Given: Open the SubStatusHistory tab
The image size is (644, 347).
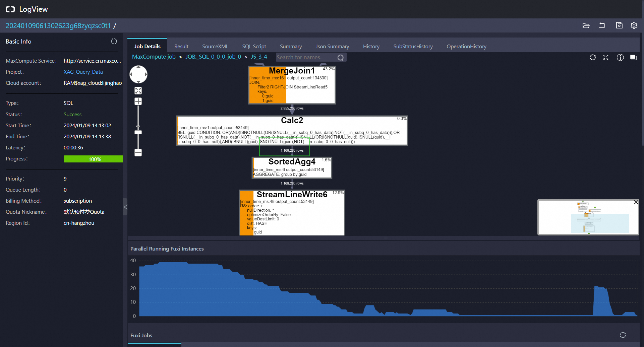Looking at the screenshot, I should (413, 46).
